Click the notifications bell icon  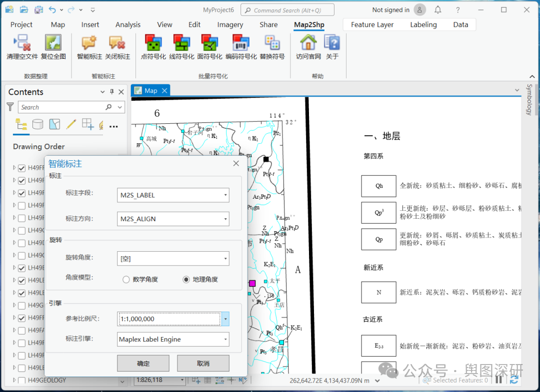(438, 10)
